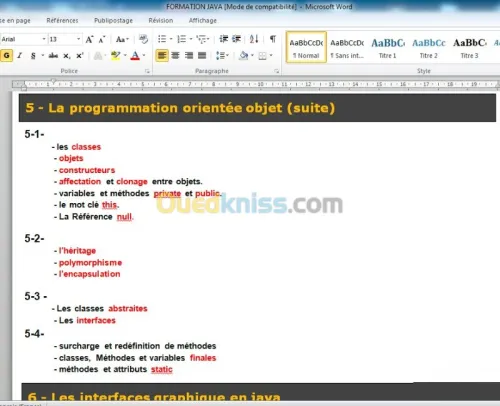Click the underlined word 'static'
This screenshot has height=406, width=500.
coord(162,369)
